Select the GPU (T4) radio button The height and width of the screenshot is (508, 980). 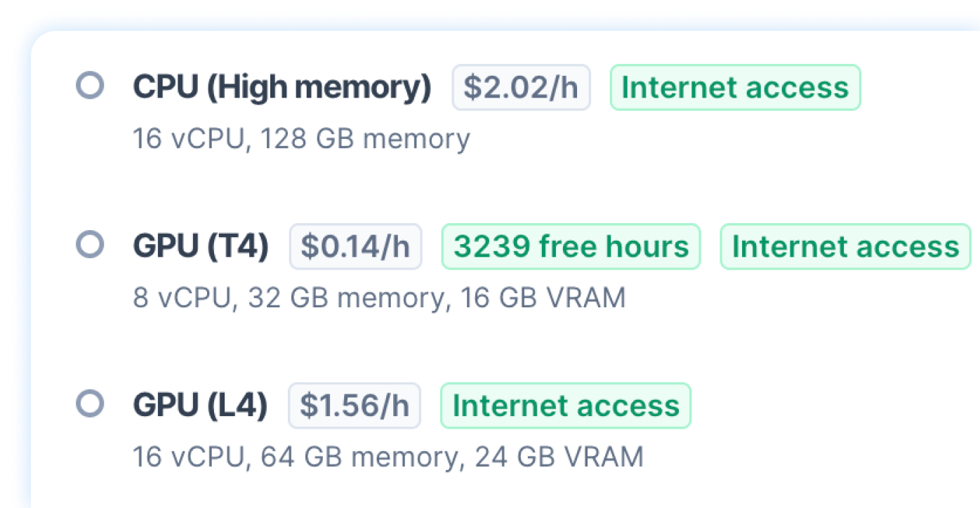90,246
